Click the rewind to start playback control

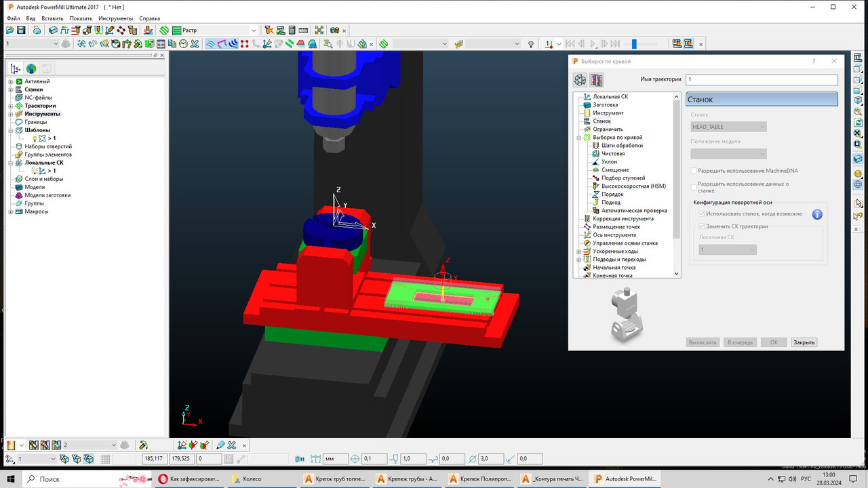pyautogui.click(x=570, y=44)
